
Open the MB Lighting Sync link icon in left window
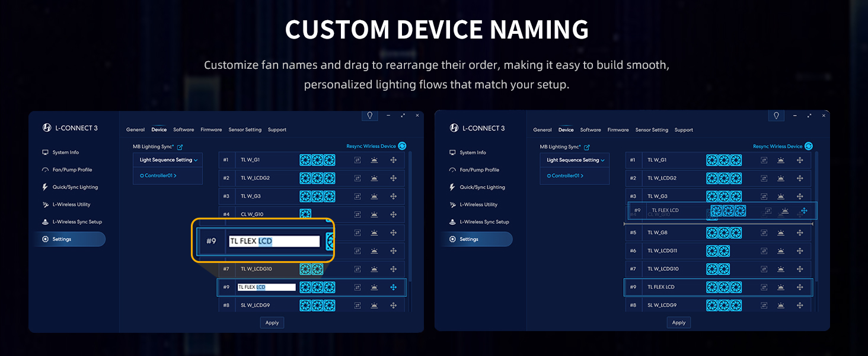(x=180, y=147)
